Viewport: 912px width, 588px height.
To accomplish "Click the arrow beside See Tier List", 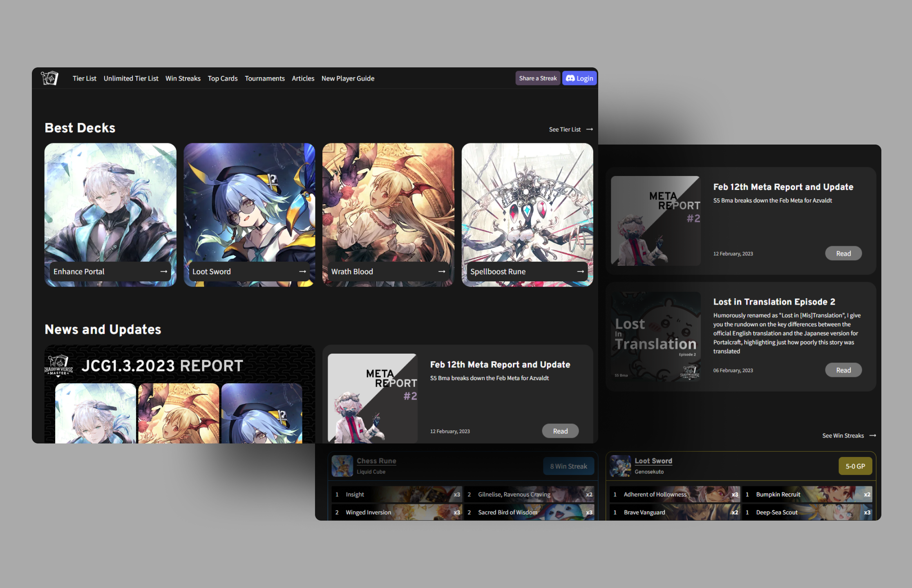I will coord(589,129).
